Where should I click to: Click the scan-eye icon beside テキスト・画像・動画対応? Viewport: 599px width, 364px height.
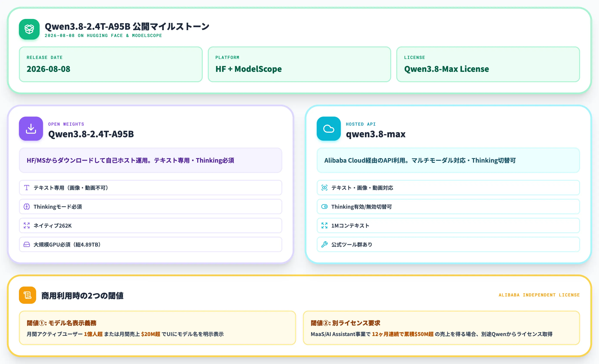point(324,188)
